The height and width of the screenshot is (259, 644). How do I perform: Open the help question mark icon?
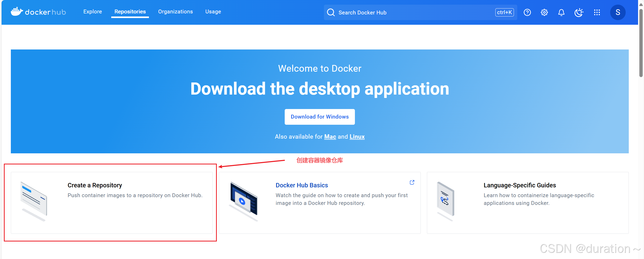(x=527, y=12)
